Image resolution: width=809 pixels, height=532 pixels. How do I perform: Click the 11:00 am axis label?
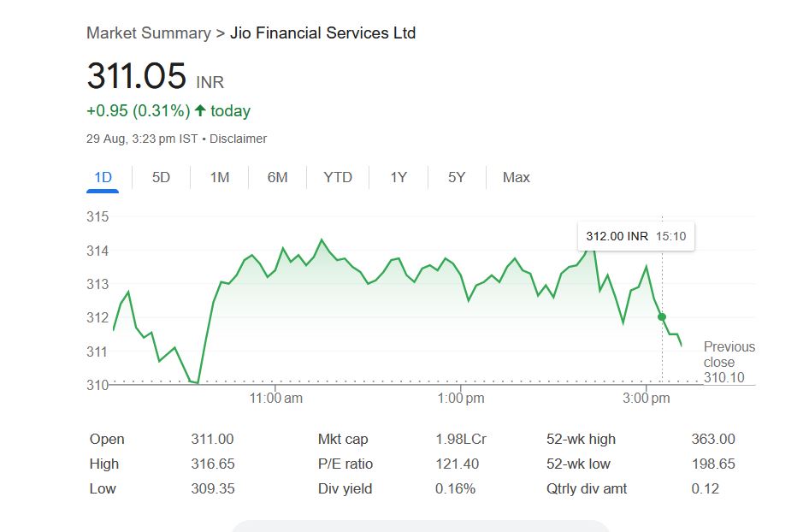click(276, 399)
